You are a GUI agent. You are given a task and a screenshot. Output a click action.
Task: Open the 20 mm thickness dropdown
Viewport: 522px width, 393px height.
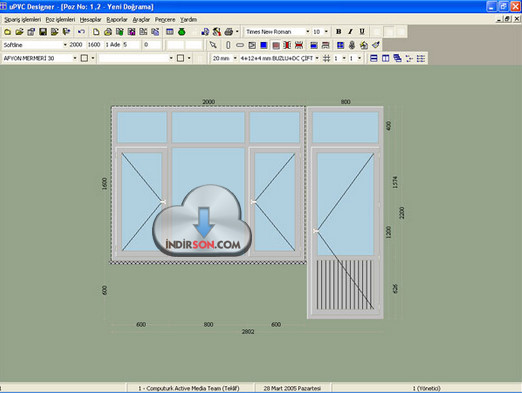point(235,58)
